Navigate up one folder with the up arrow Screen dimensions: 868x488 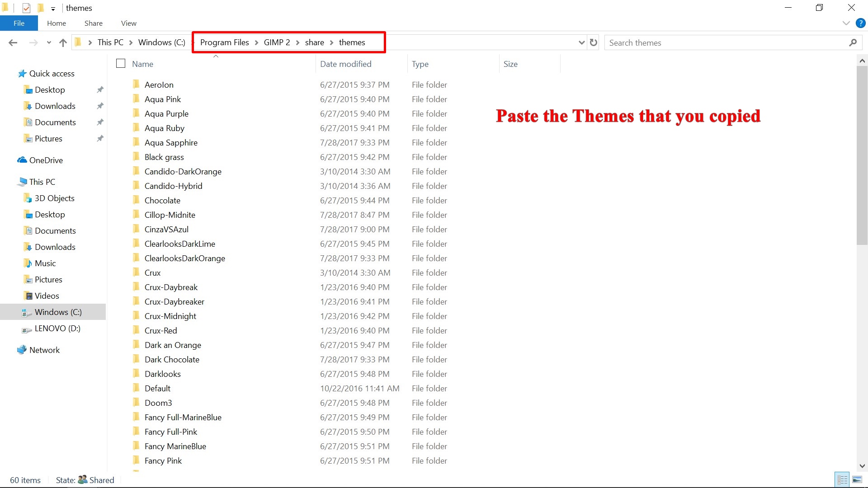pyautogui.click(x=63, y=42)
